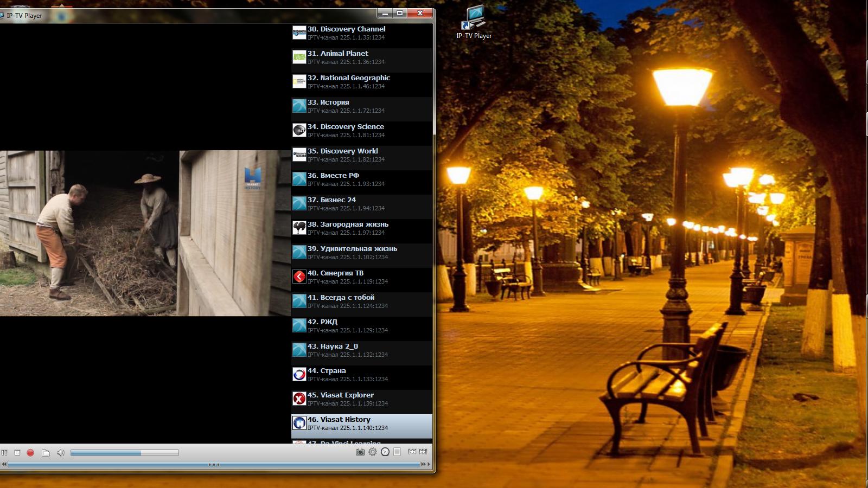Switch to the previous channel

[x=412, y=452]
